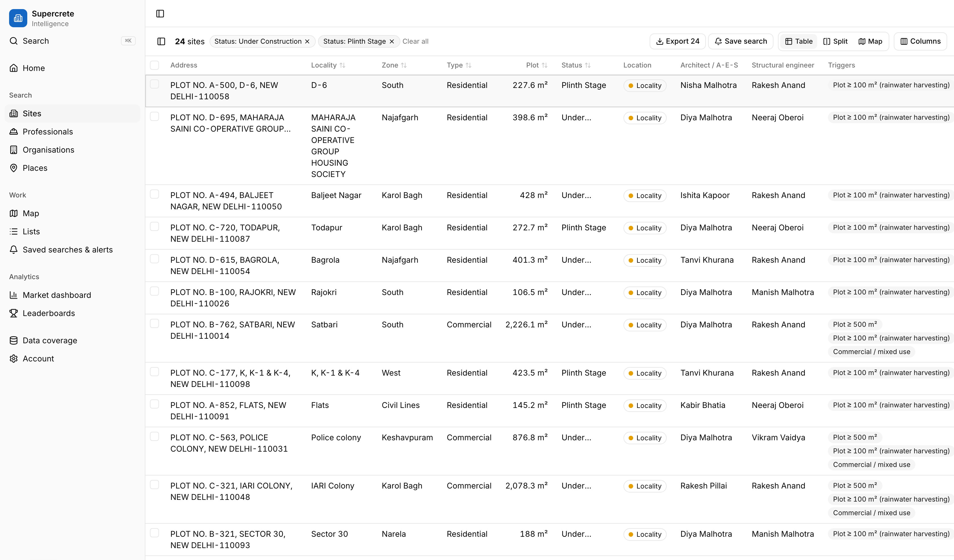Select the PLOT NO. A-500 row checkbox
This screenshot has height=560, width=954.
coord(154,84)
